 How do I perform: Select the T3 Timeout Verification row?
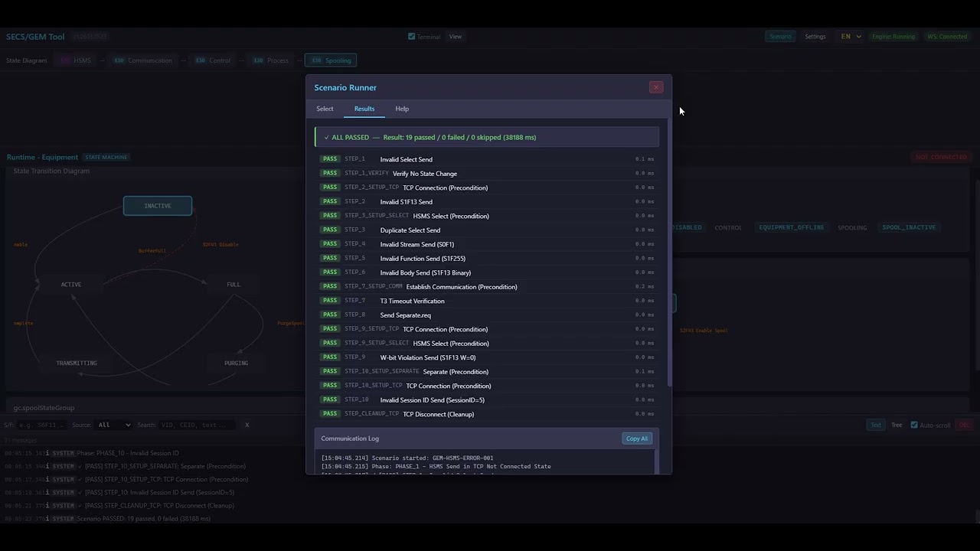487,301
